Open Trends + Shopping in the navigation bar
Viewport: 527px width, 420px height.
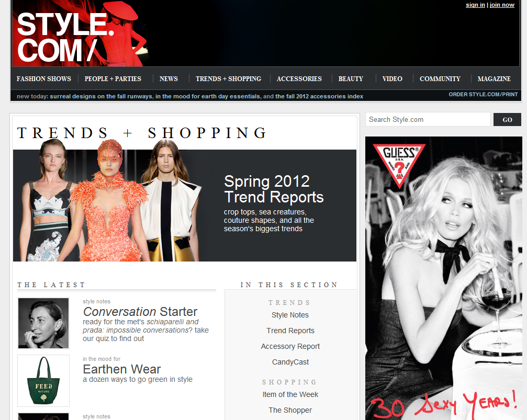pyautogui.click(x=229, y=78)
